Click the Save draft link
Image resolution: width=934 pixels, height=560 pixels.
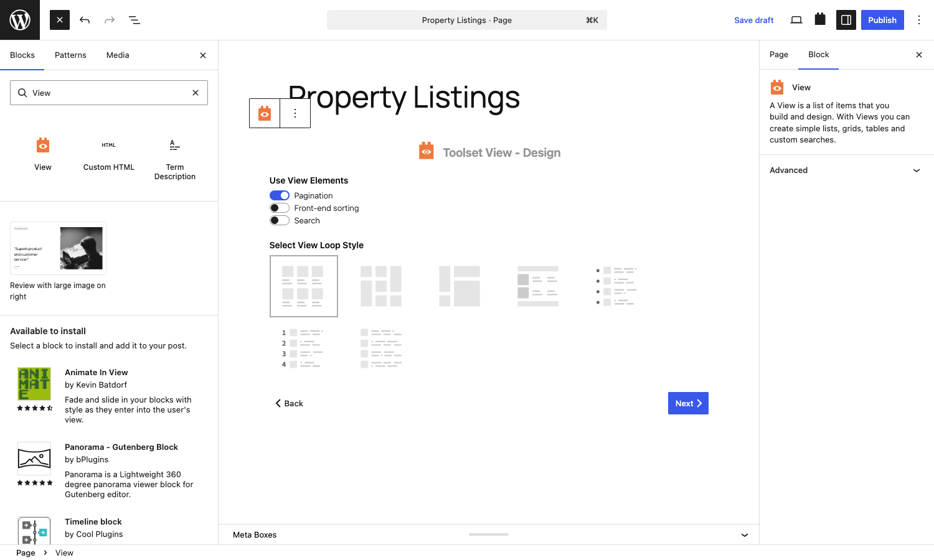pyautogui.click(x=754, y=20)
